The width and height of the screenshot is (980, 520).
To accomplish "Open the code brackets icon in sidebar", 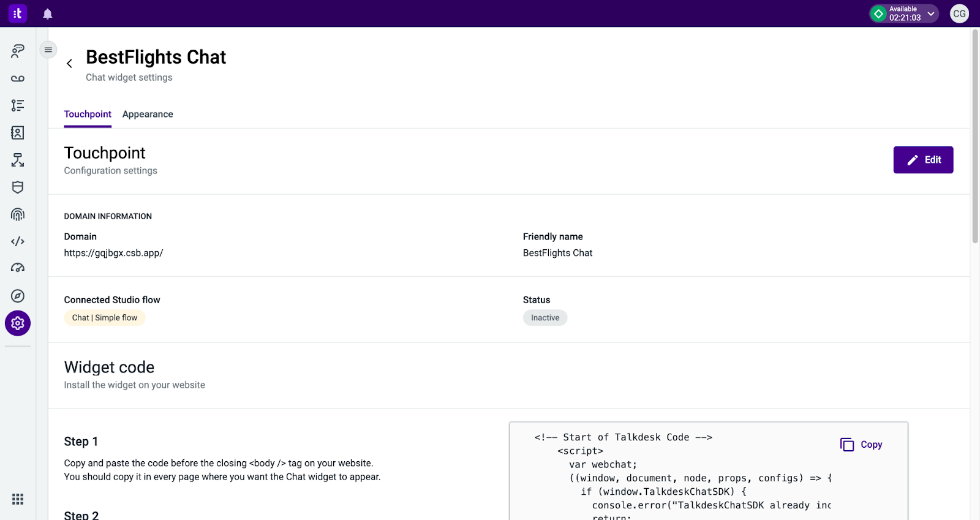I will (18, 241).
